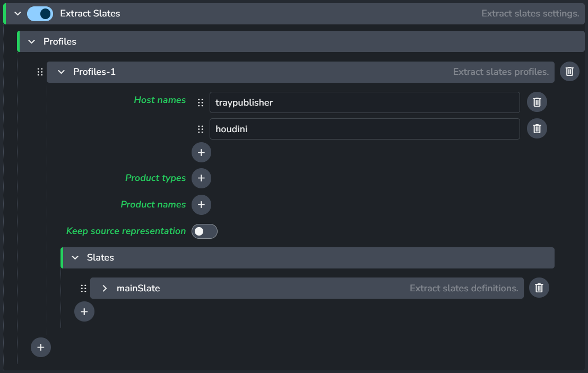588x373 pixels.
Task: Delete the Profiles-1 profile with trash icon
Action: pyautogui.click(x=569, y=72)
